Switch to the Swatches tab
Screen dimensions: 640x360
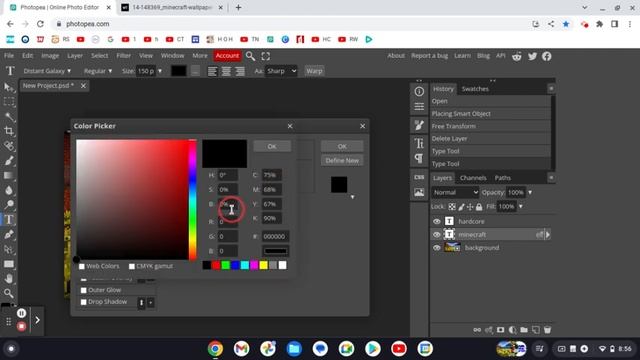[x=475, y=89]
